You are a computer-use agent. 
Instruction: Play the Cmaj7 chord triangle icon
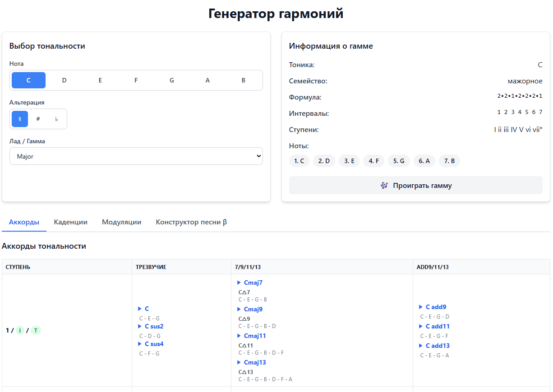(x=239, y=283)
